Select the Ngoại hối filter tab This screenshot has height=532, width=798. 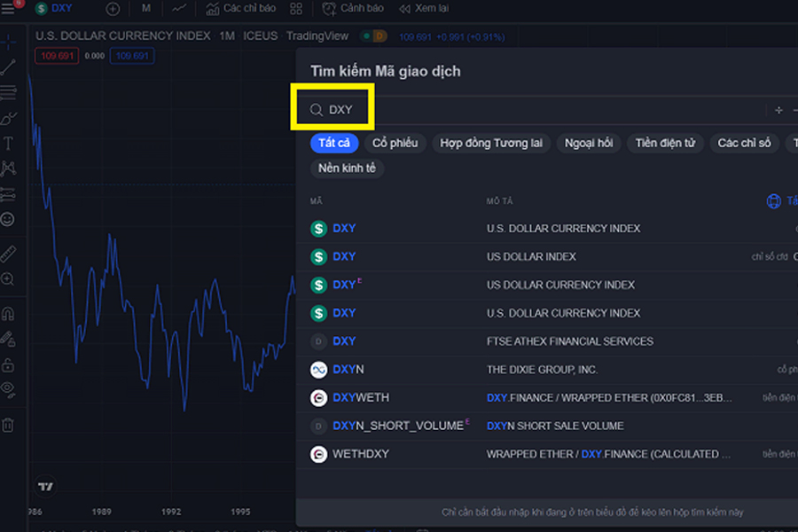[589, 143]
